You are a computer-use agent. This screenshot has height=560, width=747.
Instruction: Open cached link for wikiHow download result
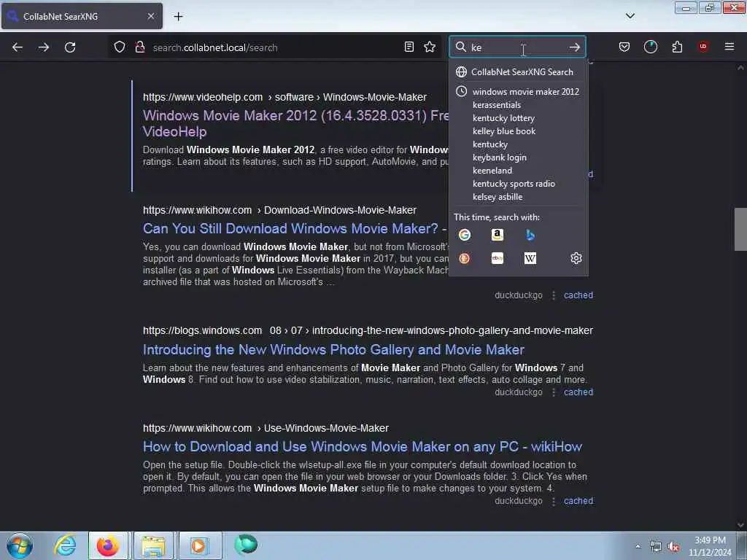coord(578,295)
